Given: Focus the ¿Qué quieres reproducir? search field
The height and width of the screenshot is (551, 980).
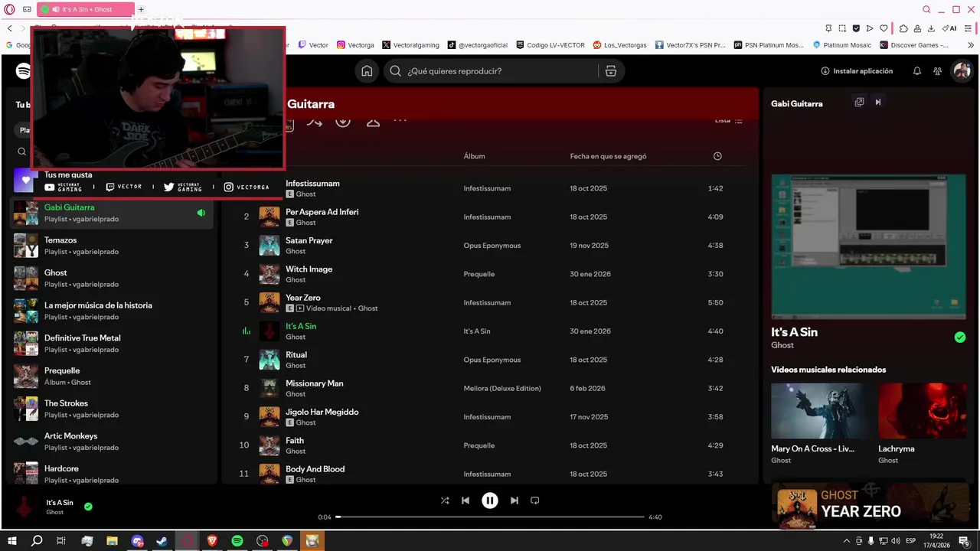Looking at the screenshot, I should pyautogui.click(x=501, y=71).
